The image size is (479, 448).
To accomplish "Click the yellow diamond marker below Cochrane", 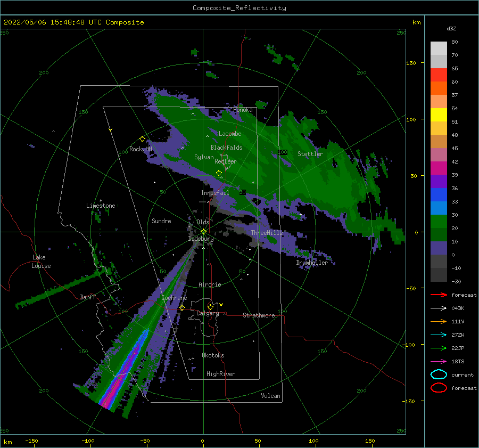I will (182, 308).
